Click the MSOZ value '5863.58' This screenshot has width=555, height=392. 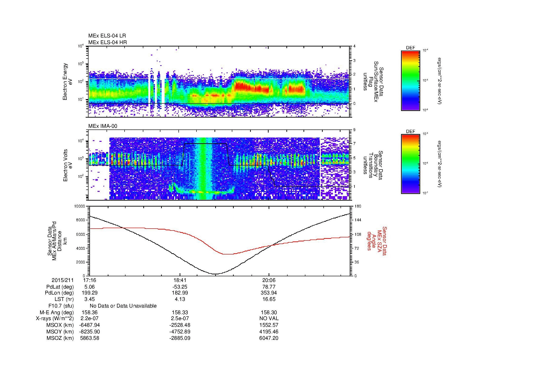(x=89, y=338)
